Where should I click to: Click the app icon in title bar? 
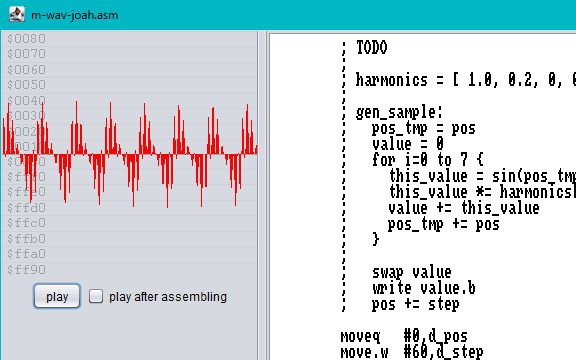[17, 15]
